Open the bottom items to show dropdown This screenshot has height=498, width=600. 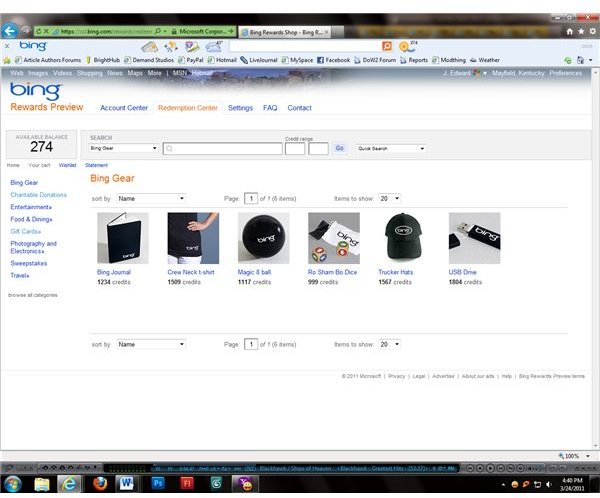tap(390, 344)
